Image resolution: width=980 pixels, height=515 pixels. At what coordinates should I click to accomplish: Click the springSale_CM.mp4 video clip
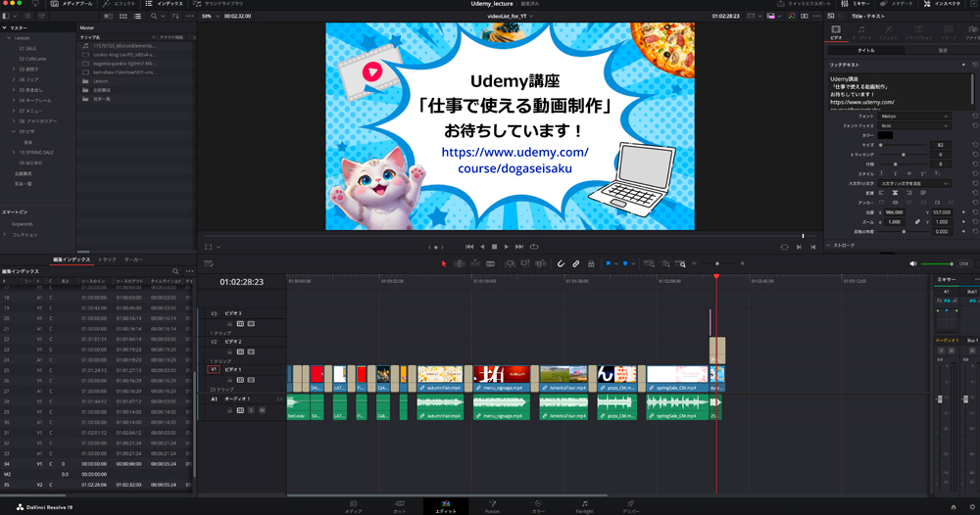click(677, 375)
